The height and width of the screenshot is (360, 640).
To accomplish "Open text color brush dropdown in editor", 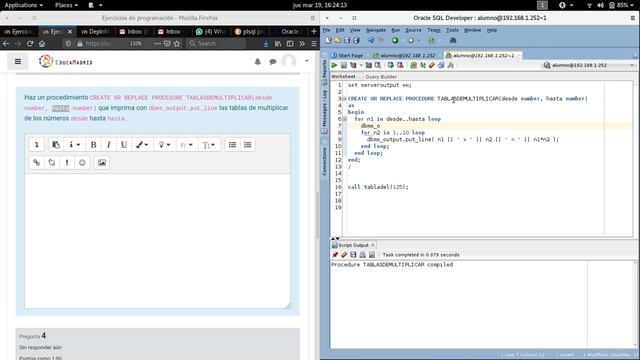I will (x=142, y=145).
